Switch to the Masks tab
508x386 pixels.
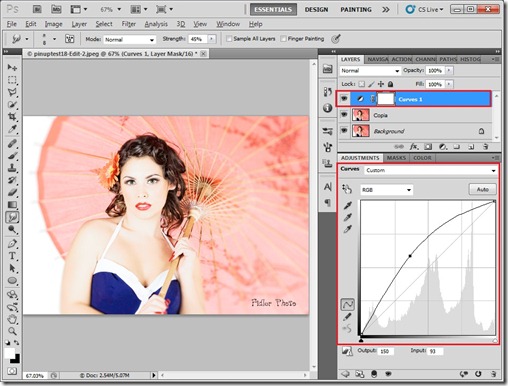pos(396,158)
